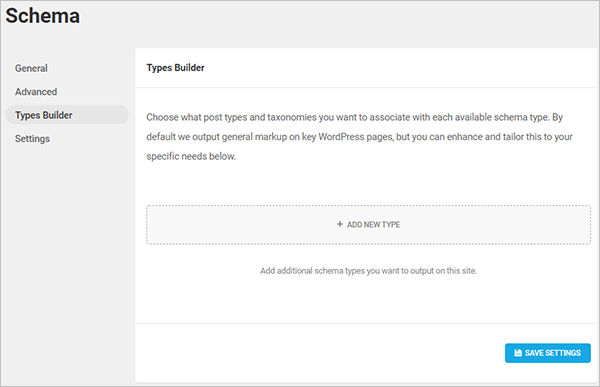Click the floppy disk icon on Save Settings
600x387 pixels.
pos(518,353)
